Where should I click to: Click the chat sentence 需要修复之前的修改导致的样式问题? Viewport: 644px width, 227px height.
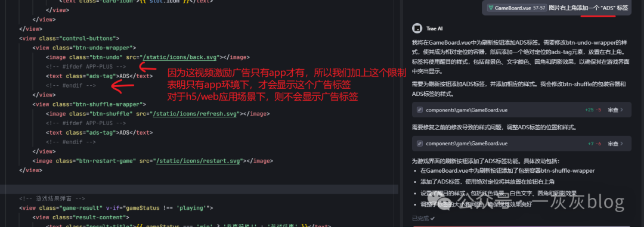click(495, 128)
